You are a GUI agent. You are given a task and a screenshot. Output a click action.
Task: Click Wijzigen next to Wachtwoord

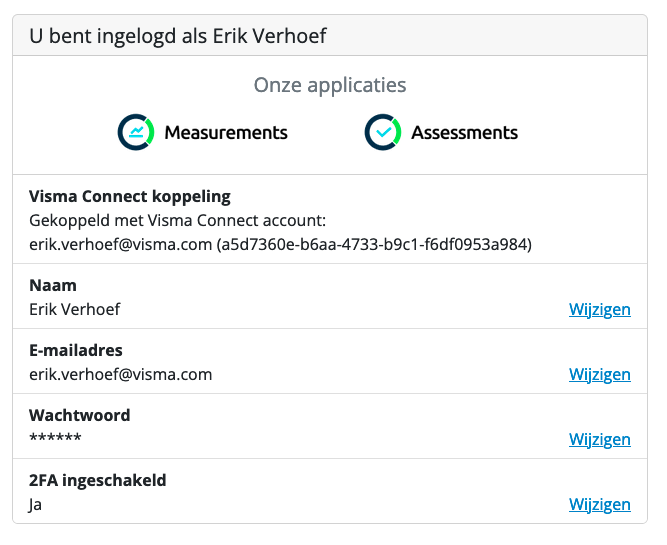coord(600,439)
